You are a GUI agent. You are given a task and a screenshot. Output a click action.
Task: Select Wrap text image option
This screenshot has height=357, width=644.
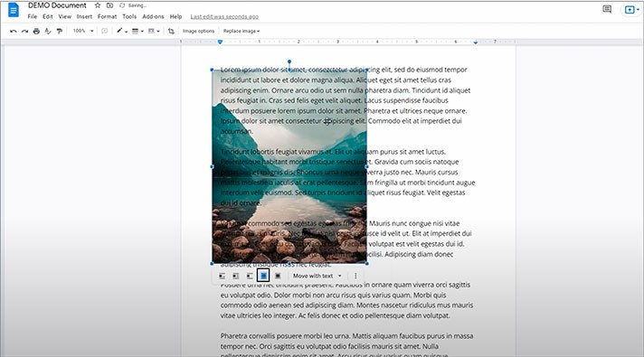[236, 277]
